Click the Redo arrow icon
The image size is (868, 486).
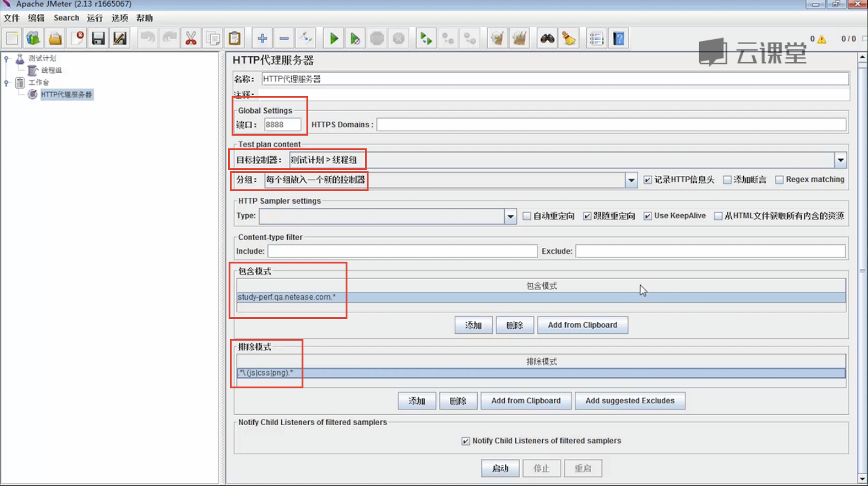169,39
